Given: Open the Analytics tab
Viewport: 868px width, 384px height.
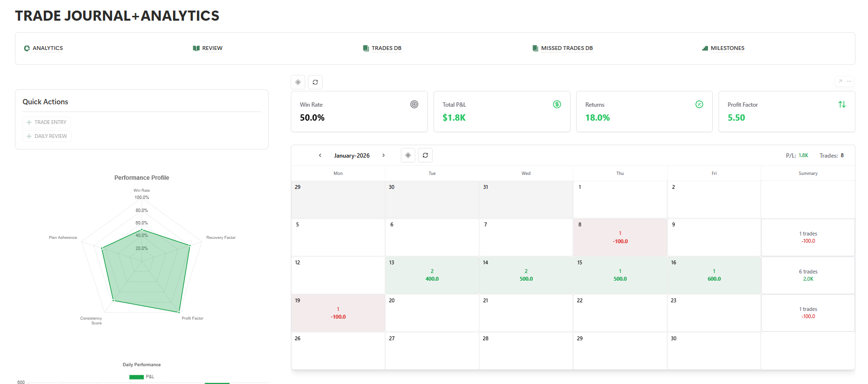Looking at the screenshot, I should point(44,48).
